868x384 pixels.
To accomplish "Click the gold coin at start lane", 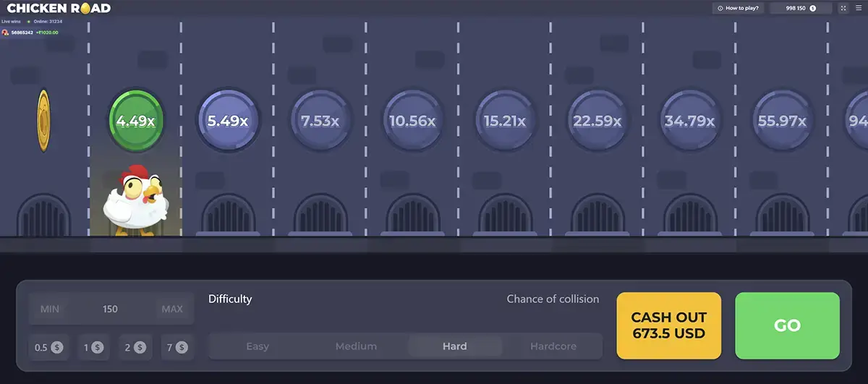I will [x=43, y=121].
